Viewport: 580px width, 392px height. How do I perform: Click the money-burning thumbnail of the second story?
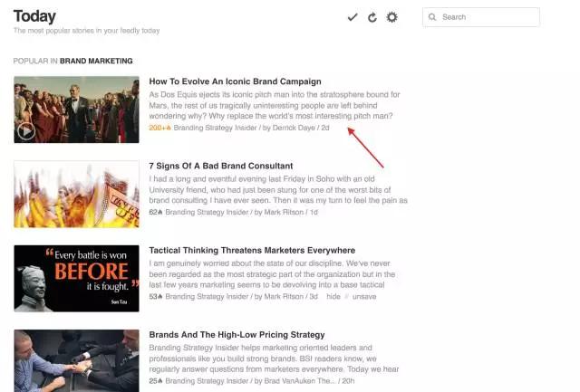coord(76,194)
